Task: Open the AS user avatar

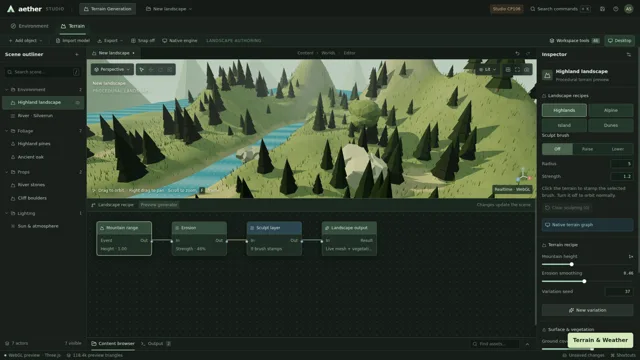Action: 629,9
